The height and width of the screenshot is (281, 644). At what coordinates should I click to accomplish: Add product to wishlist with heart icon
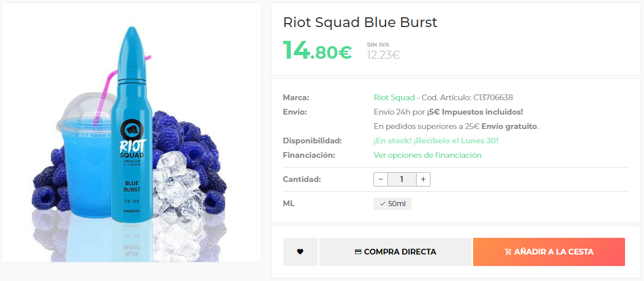[x=300, y=252]
